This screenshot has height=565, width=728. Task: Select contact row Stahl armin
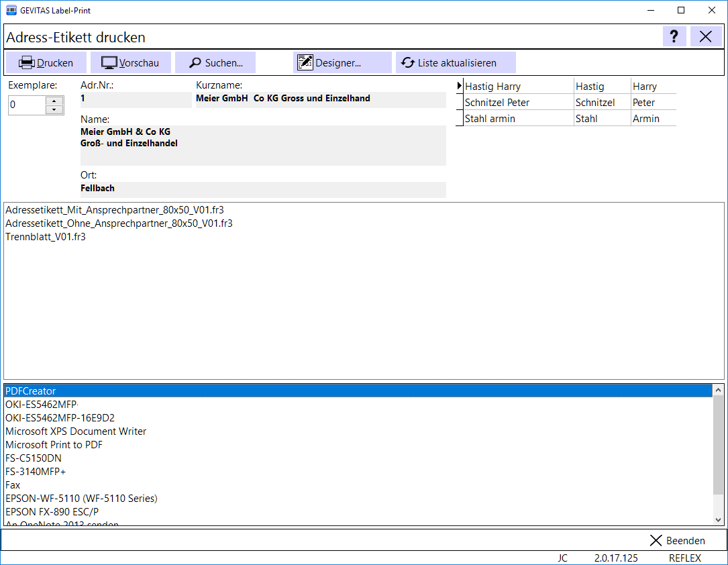570,119
